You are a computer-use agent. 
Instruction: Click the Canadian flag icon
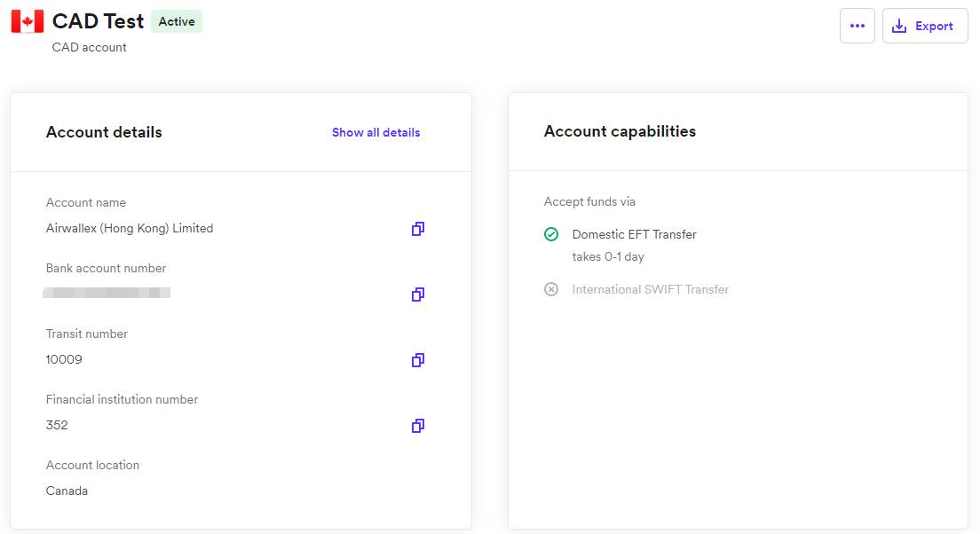pos(28,22)
